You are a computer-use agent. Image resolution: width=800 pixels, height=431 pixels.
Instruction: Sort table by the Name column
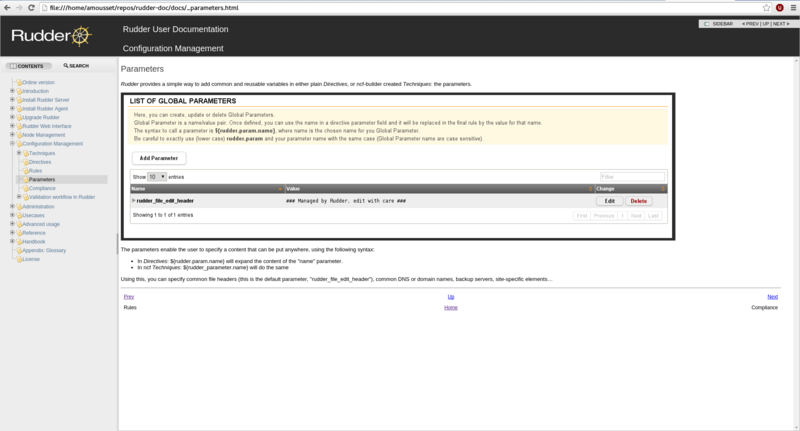(x=207, y=189)
